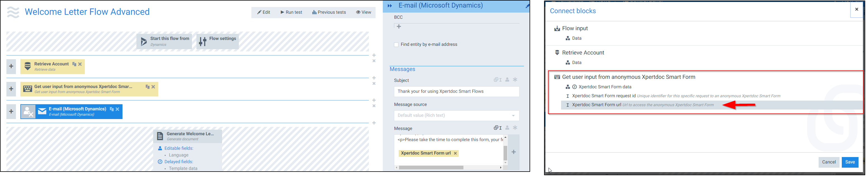Add a row below the E-mail row
This screenshot has height=178, width=868.
(374, 123)
